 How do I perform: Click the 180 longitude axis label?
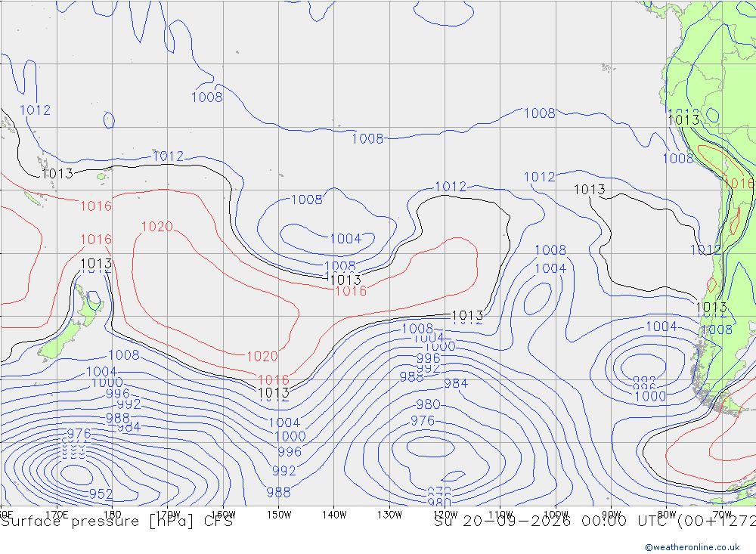point(113,515)
